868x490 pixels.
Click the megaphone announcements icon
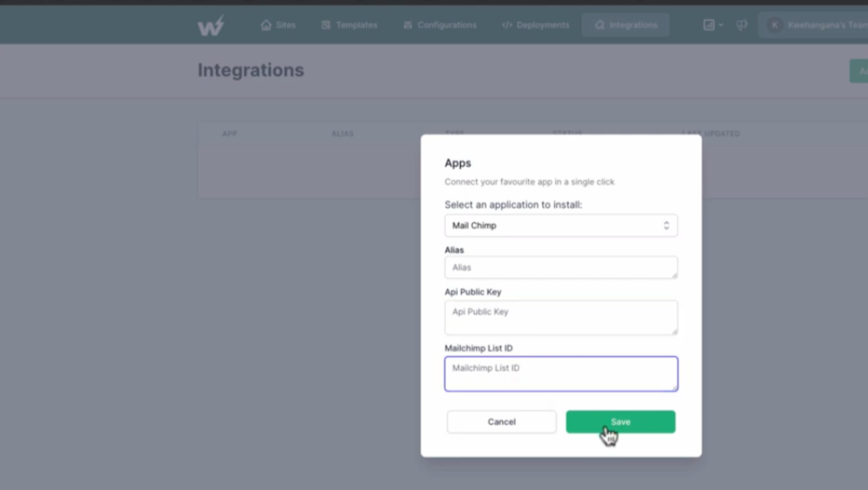[742, 25]
